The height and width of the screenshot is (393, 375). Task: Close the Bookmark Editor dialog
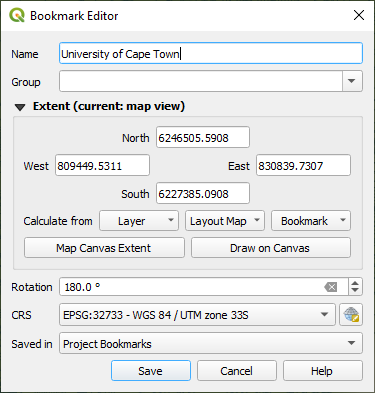359,15
